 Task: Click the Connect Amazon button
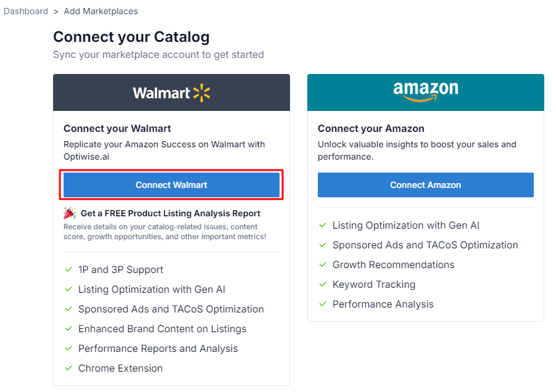[x=426, y=185]
